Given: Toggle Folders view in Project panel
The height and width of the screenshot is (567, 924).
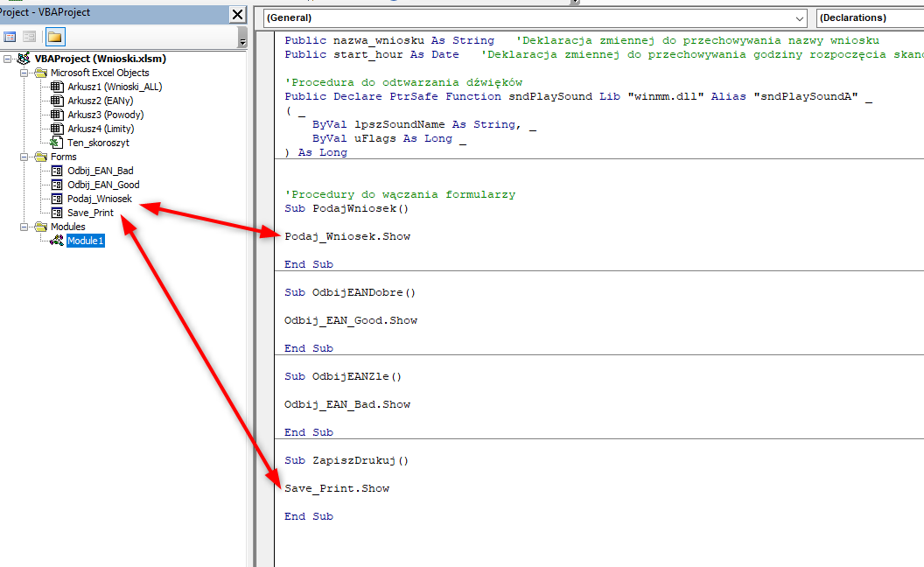Looking at the screenshot, I should click(x=55, y=37).
